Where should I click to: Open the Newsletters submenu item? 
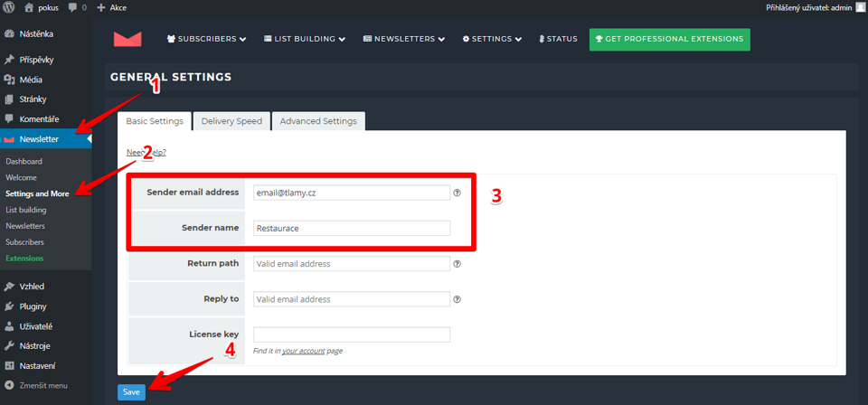pyautogui.click(x=25, y=226)
